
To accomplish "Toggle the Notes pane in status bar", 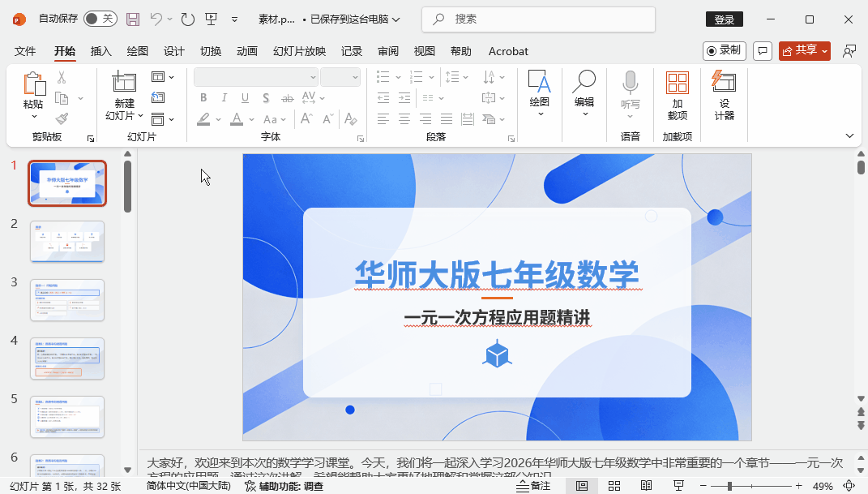I will click(x=533, y=486).
